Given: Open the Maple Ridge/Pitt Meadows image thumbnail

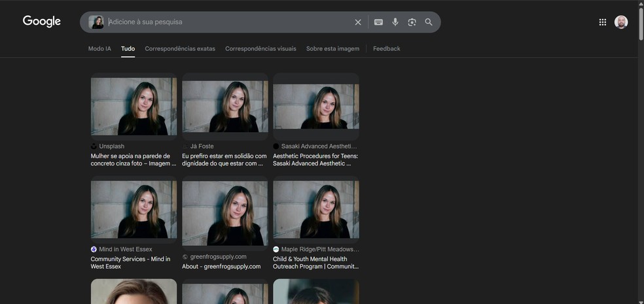Looking at the screenshot, I should pos(316,210).
